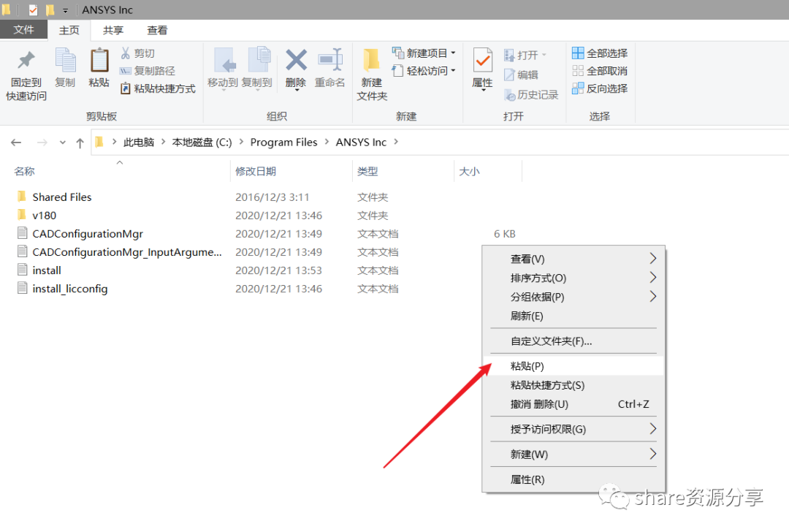Click History in the Open group

(531, 94)
